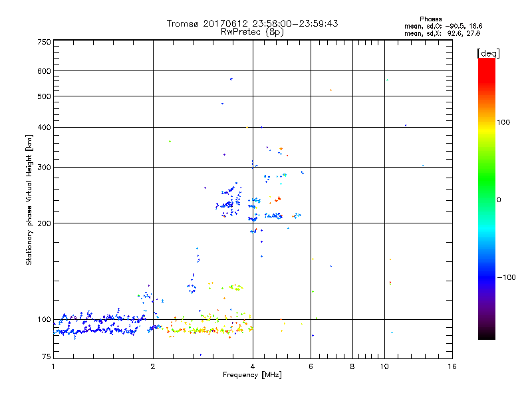This screenshot has width=532, height=399.
Task: Click the x-axis tick label '16'
Action: pos(452,366)
